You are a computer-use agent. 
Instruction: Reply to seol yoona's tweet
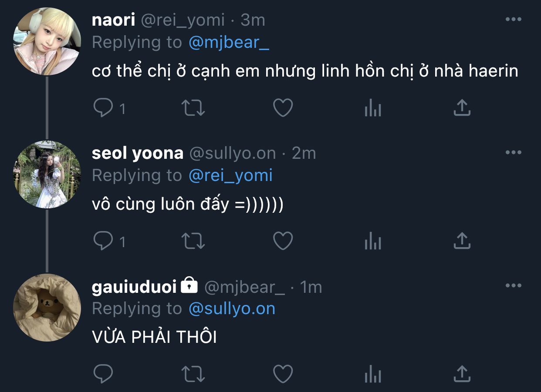tap(103, 241)
